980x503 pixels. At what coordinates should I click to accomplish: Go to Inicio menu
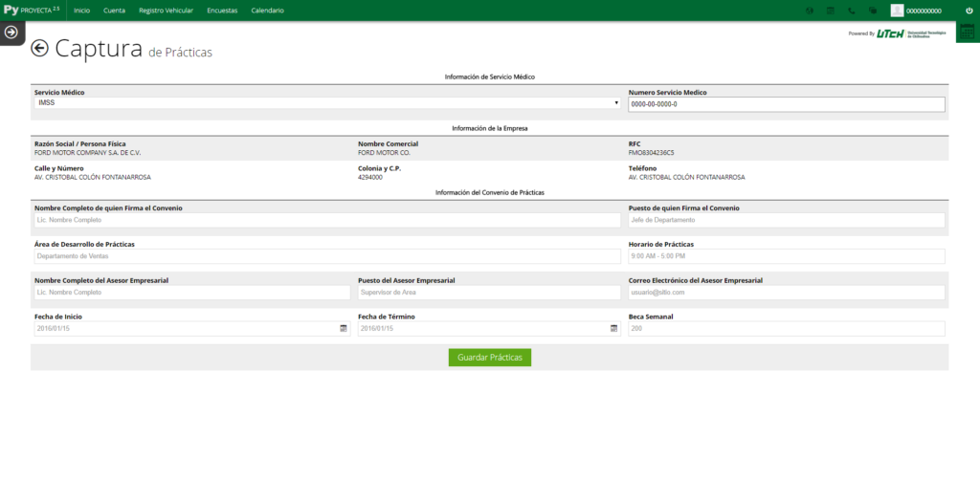click(81, 11)
